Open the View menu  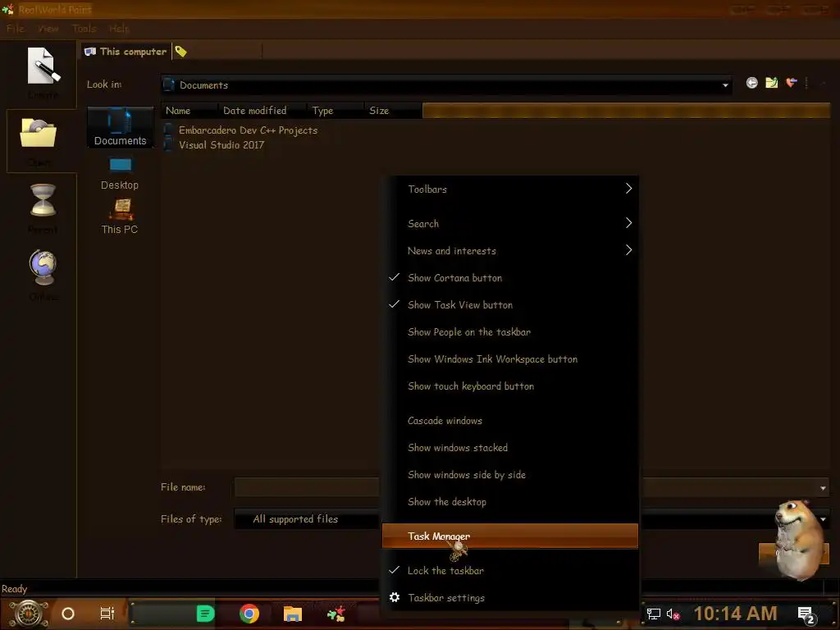[x=48, y=29]
